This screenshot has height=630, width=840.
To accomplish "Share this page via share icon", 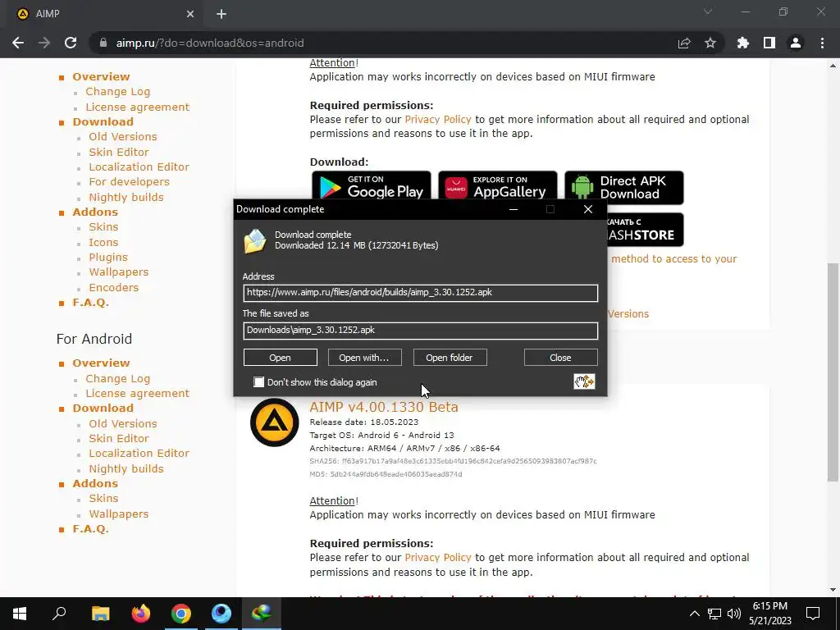I will point(684,43).
